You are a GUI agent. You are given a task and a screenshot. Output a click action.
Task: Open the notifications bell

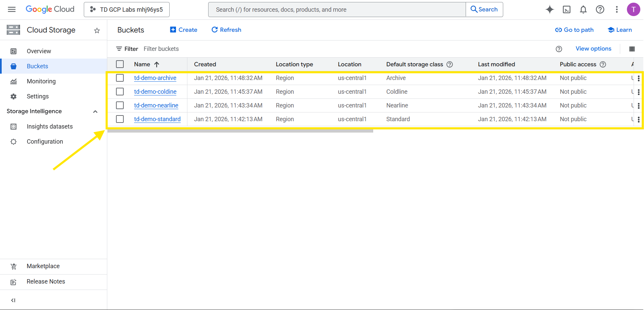pyautogui.click(x=583, y=9)
